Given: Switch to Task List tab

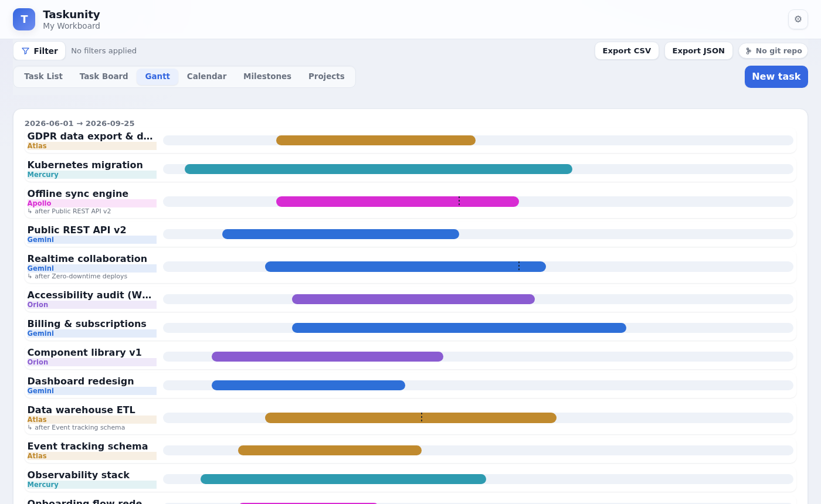Looking at the screenshot, I should pyautogui.click(x=43, y=77).
